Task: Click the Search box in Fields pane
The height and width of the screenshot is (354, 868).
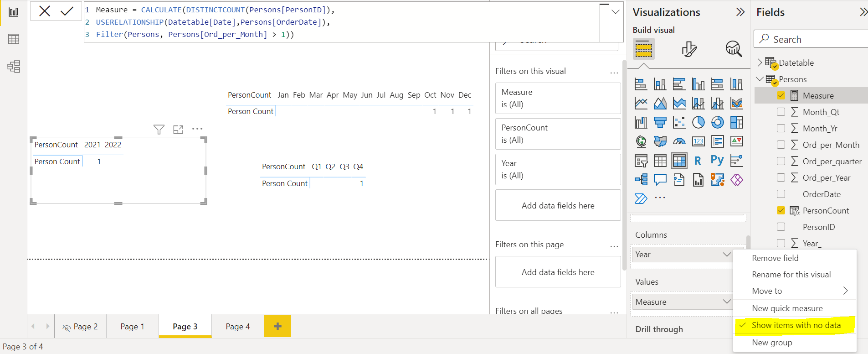Action: click(x=811, y=39)
